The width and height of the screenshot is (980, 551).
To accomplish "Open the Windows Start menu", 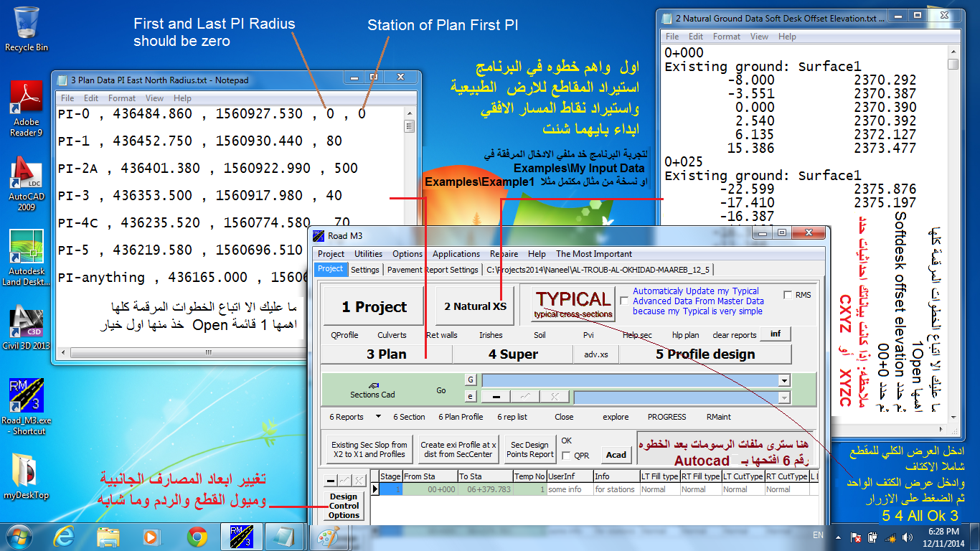I will click(x=18, y=536).
